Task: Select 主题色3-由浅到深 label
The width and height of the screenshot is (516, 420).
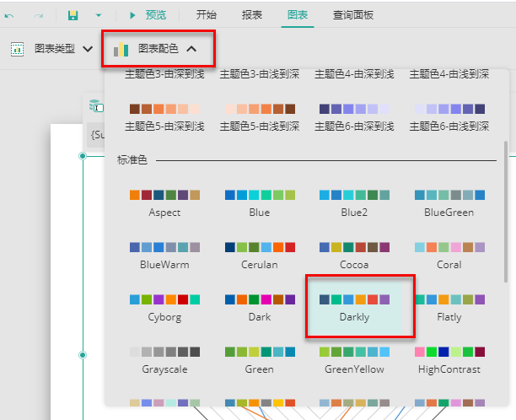Action: [260, 74]
